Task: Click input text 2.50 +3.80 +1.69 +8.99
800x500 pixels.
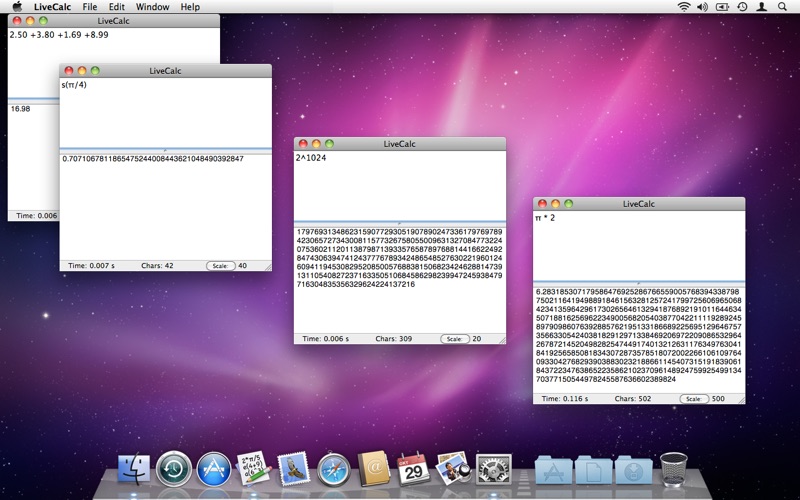Action: [x=59, y=35]
